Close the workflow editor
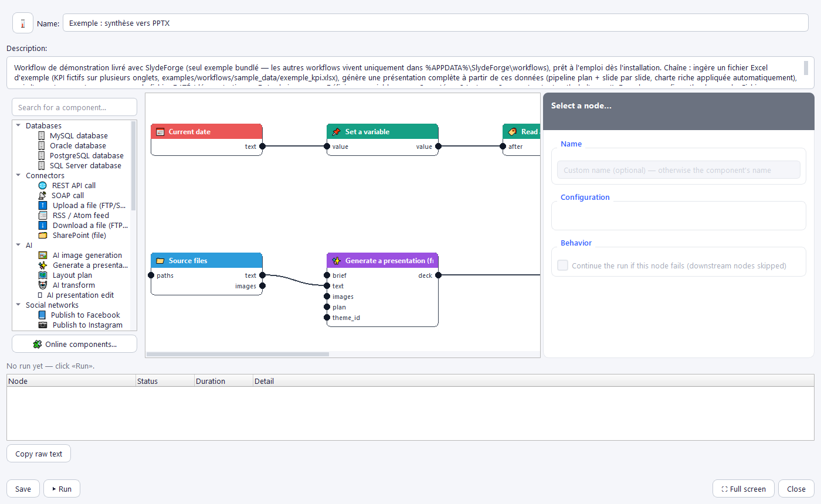The height and width of the screenshot is (504, 821). tap(796, 489)
